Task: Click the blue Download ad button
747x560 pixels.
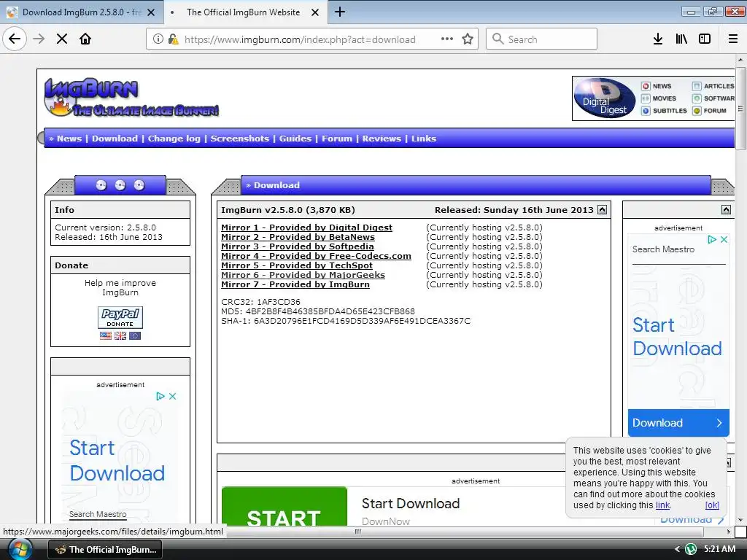Action: coord(678,423)
